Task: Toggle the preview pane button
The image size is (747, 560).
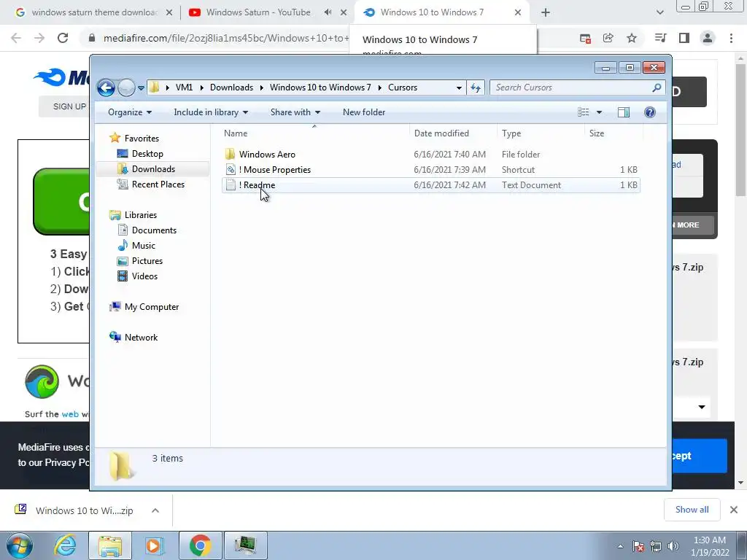Action: click(x=624, y=112)
